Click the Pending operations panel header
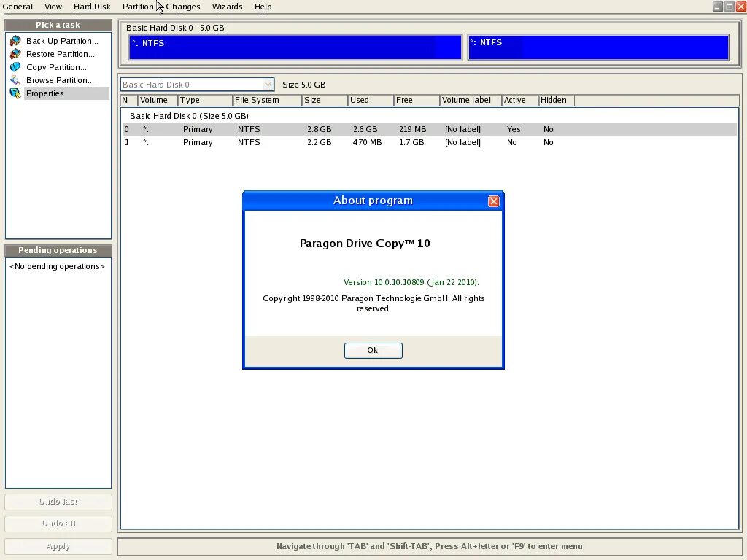The height and width of the screenshot is (560, 747). [58, 250]
